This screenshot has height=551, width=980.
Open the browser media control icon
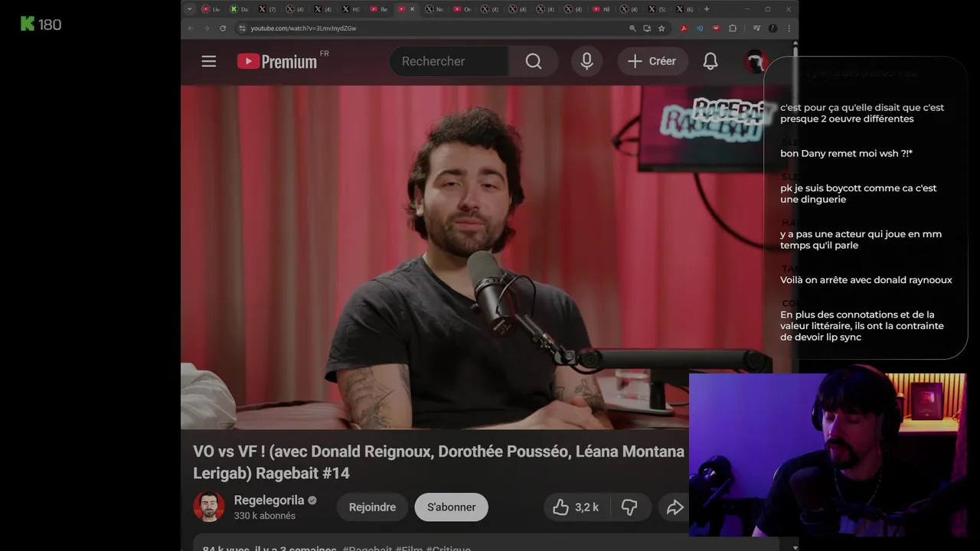pos(756,28)
